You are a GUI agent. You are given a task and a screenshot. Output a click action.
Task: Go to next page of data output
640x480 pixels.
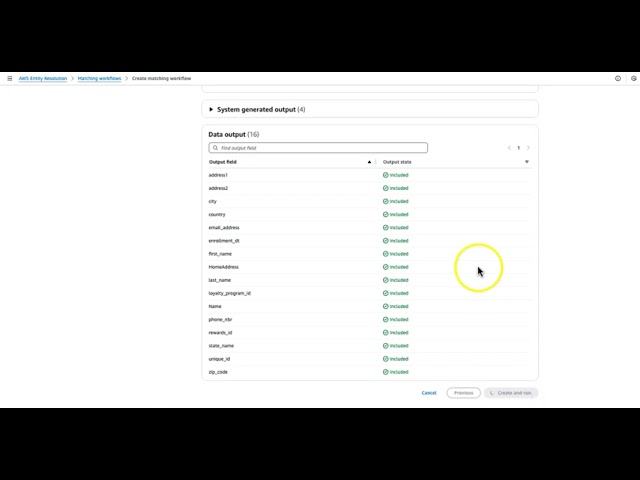click(528, 148)
